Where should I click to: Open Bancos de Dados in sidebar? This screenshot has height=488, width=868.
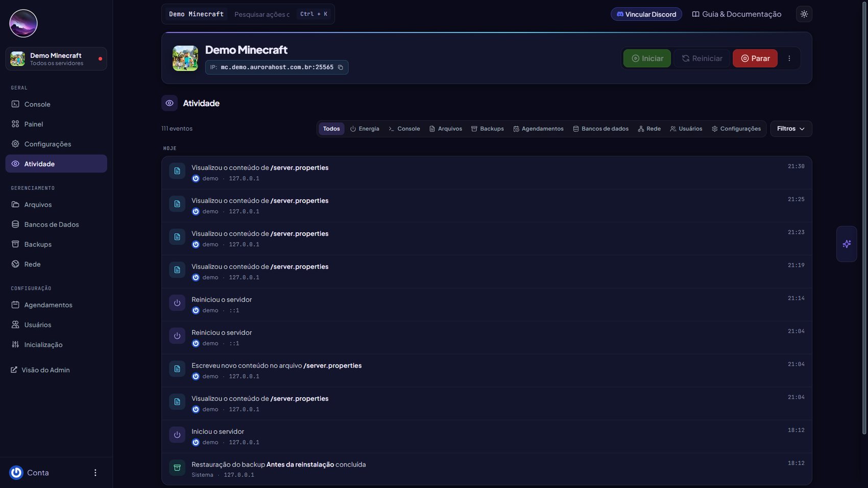56,225
